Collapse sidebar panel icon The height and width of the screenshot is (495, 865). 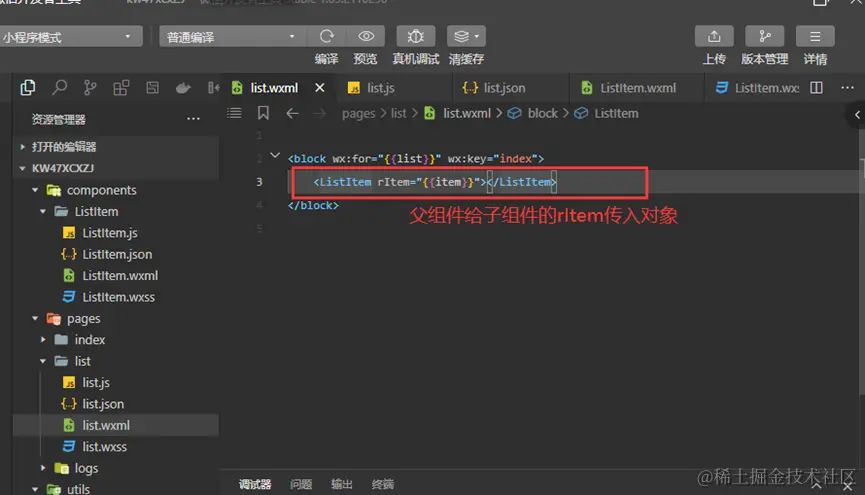click(x=213, y=88)
